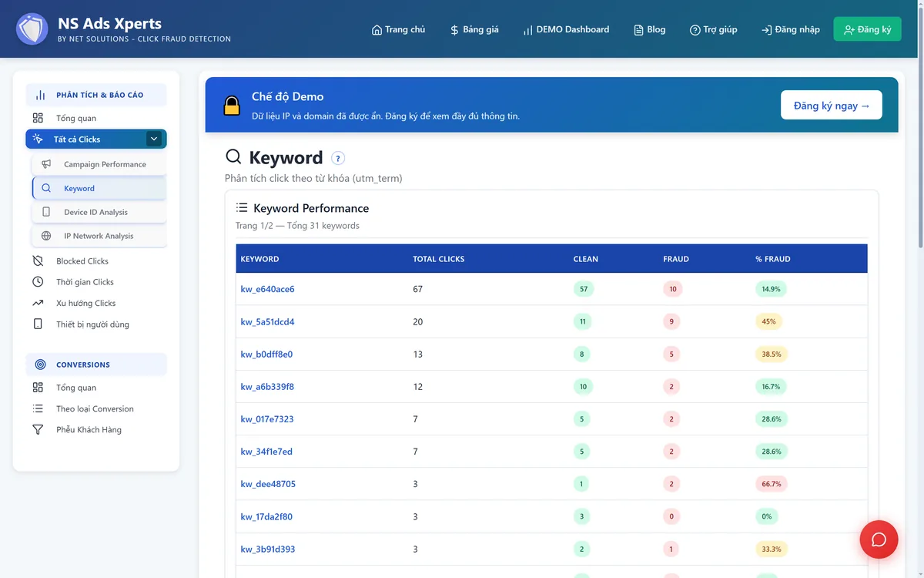The width and height of the screenshot is (924, 578).
Task: Click the magnifier icon next to the Keyword heading
Action: pos(233,156)
